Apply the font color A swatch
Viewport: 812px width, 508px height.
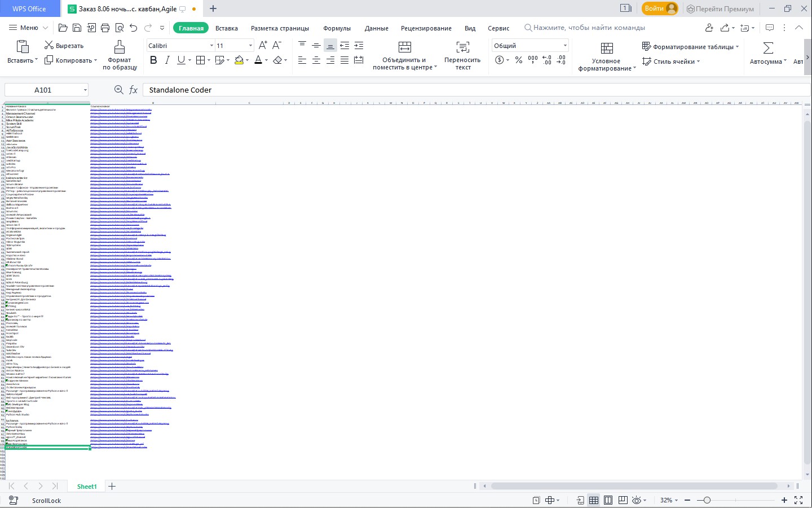click(x=258, y=60)
